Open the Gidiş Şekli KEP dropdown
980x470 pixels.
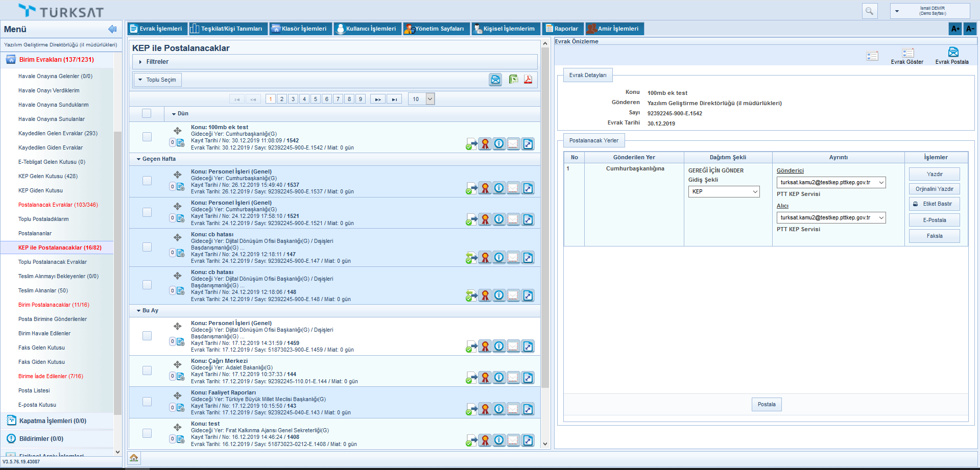[724, 191]
